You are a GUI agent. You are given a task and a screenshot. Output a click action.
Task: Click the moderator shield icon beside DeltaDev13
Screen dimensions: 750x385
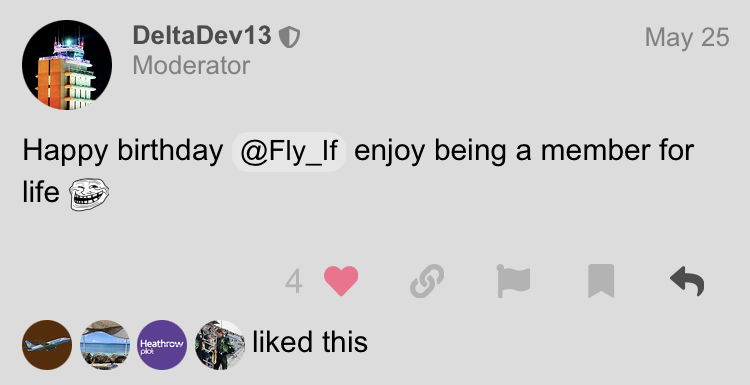[x=289, y=37]
